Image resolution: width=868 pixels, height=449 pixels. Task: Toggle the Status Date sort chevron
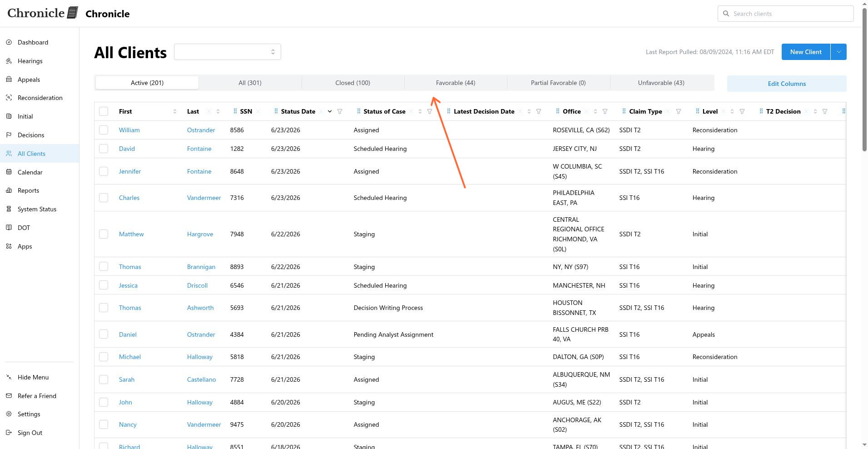coord(330,111)
